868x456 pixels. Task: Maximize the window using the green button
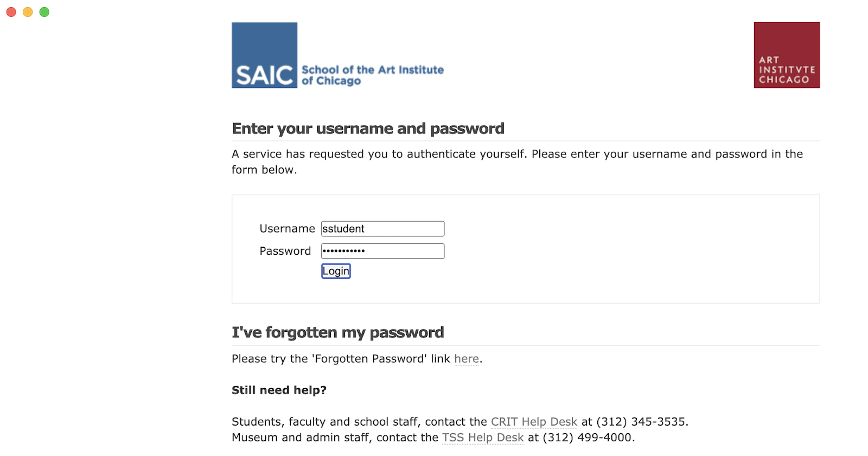[44, 12]
